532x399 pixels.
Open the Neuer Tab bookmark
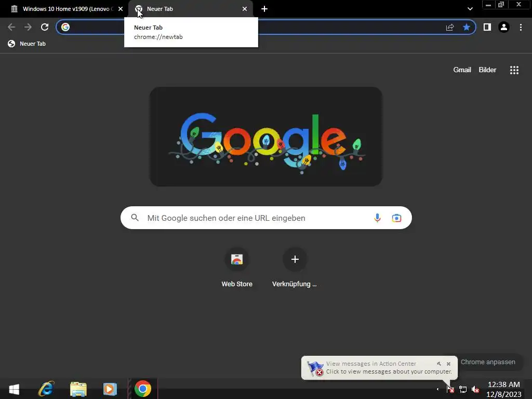(x=27, y=44)
